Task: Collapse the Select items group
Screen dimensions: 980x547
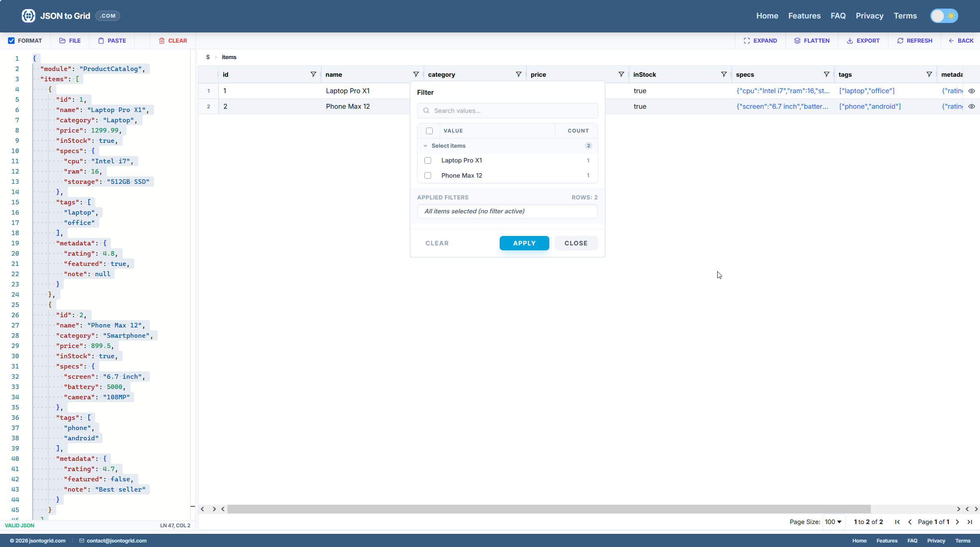Action: (x=425, y=146)
